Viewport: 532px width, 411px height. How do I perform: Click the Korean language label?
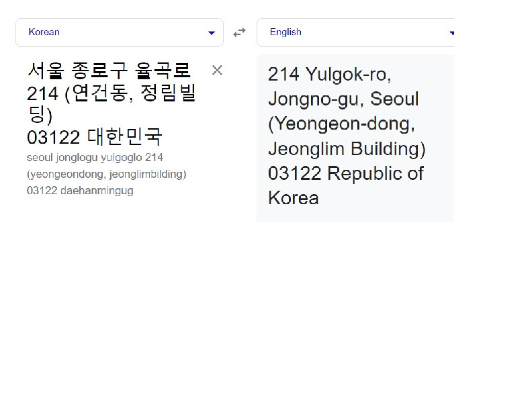pyautogui.click(x=44, y=32)
